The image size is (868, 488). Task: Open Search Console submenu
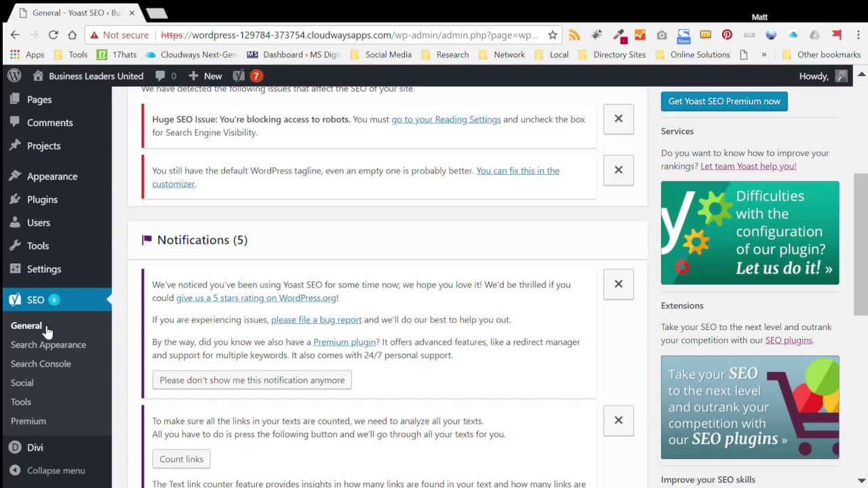click(41, 364)
